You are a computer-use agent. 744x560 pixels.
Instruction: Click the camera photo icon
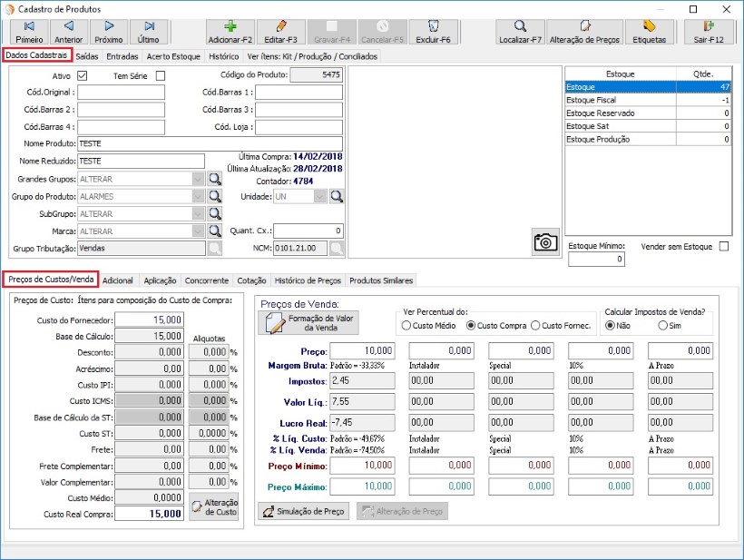(545, 241)
